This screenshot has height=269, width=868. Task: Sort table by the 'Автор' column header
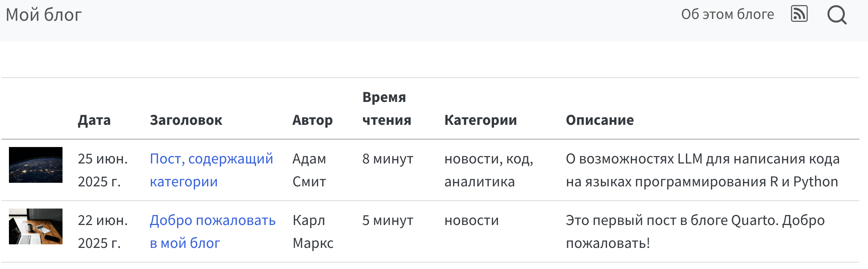click(312, 120)
